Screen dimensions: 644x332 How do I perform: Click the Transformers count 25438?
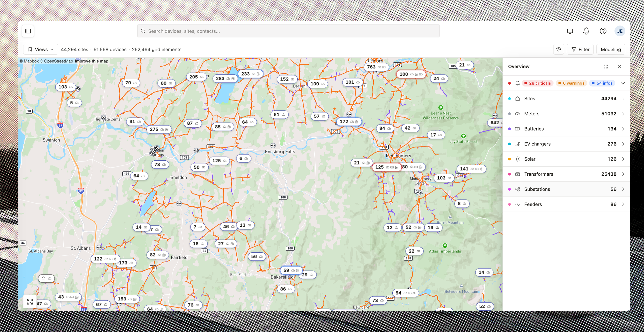[x=609, y=174]
